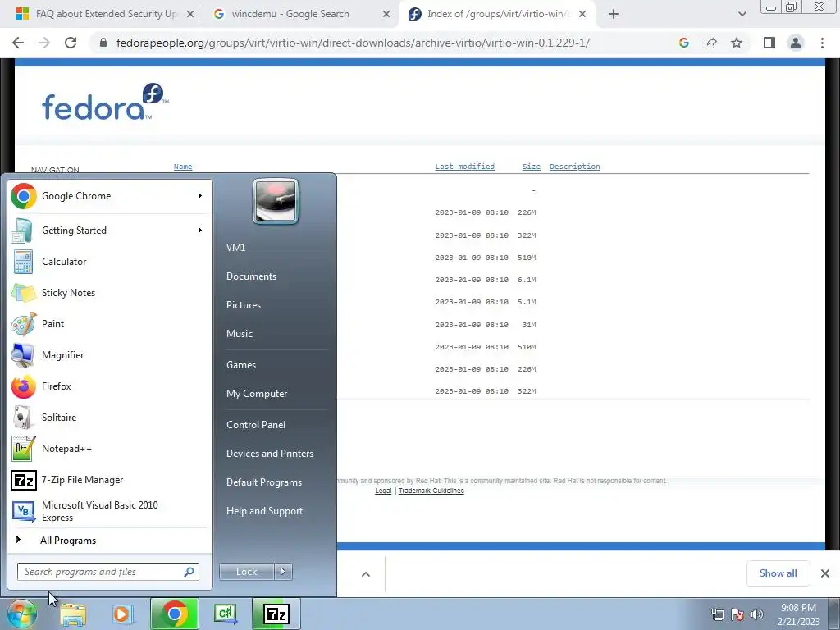Open Devices and Printers
This screenshot has height=630, width=840.
coord(269,453)
